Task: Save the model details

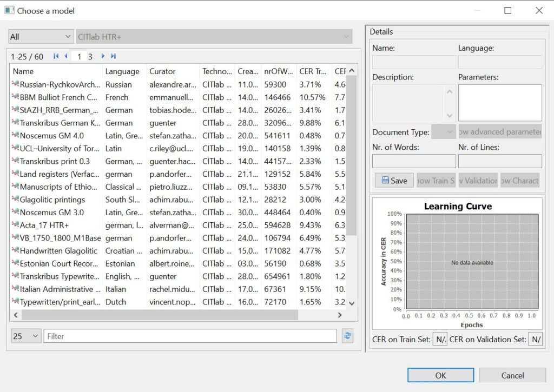Action: coord(394,181)
